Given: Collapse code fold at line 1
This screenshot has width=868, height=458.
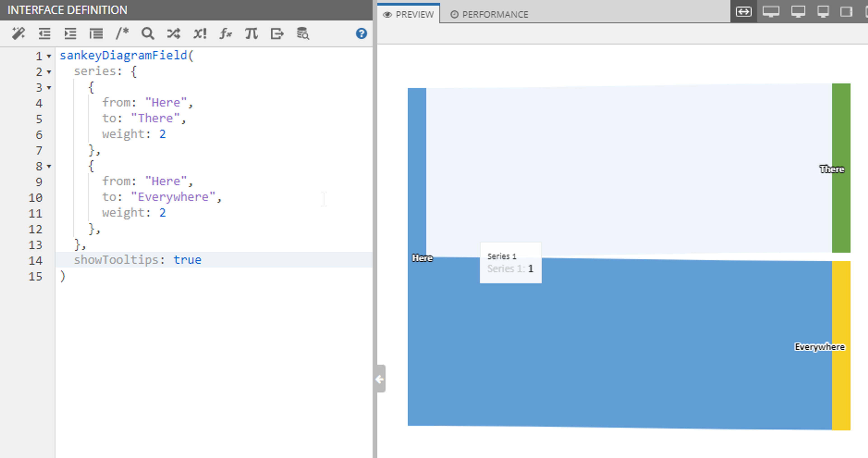Looking at the screenshot, I should (49, 56).
